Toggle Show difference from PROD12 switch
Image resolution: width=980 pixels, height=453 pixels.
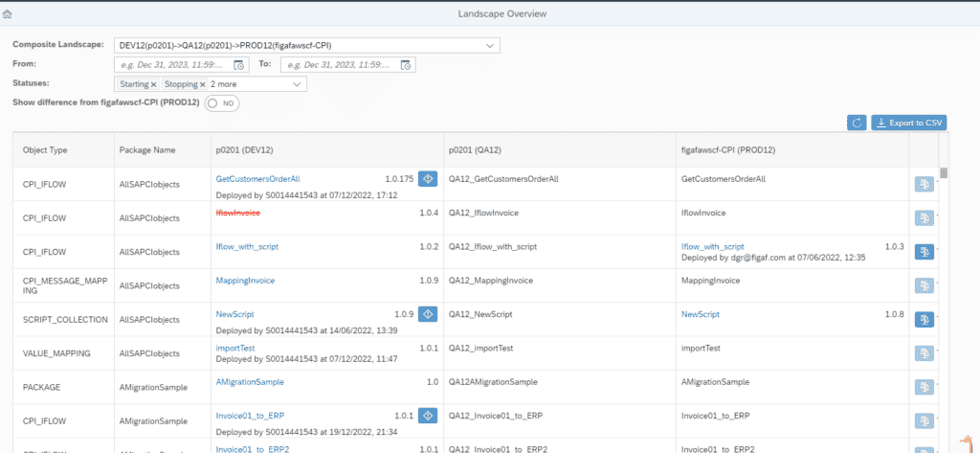(x=222, y=103)
